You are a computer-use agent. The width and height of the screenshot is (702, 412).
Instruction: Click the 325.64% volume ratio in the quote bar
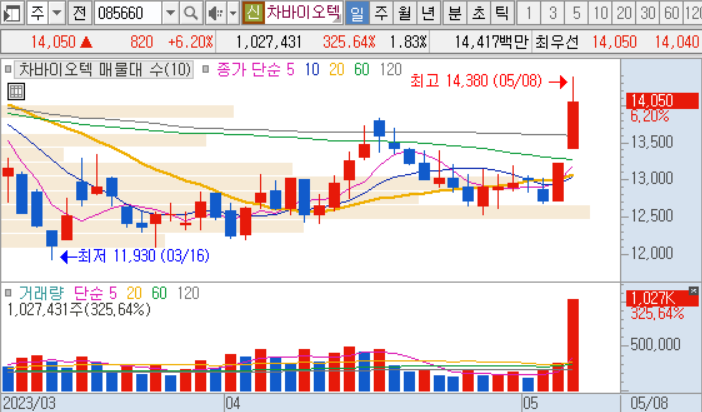pos(349,42)
